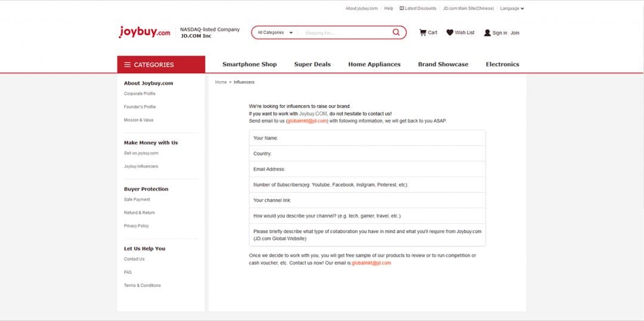This screenshot has width=644, height=321.
Task: Click the About Joybuy.com sidebar heading
Action: pyautogui.click(x=148, y=83)
